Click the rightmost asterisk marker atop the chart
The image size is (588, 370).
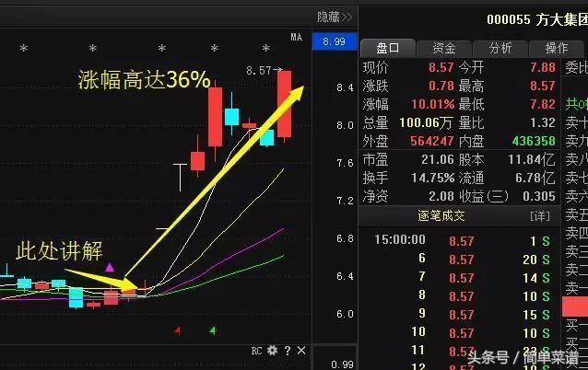266,48
